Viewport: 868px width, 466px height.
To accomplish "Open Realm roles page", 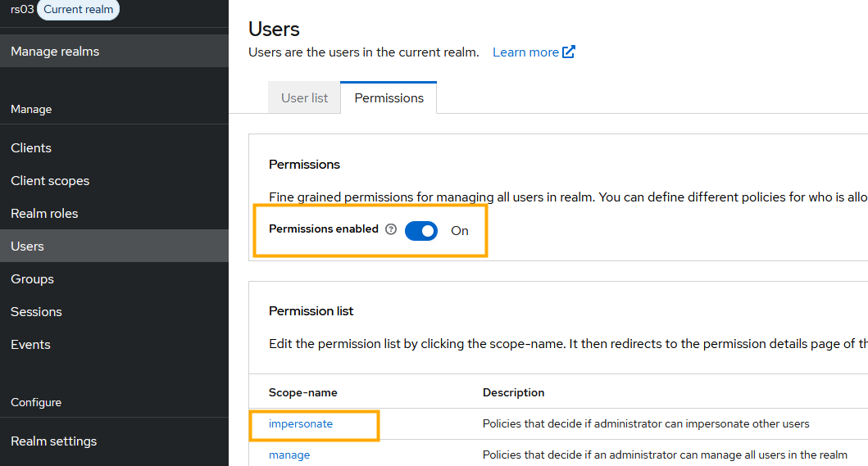I will point(44,213).
